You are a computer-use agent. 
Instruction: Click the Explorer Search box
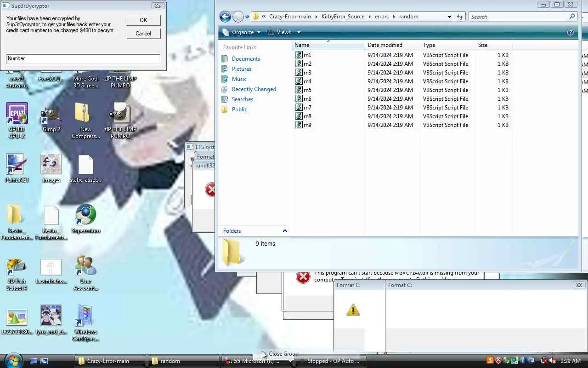pos(523,17)
